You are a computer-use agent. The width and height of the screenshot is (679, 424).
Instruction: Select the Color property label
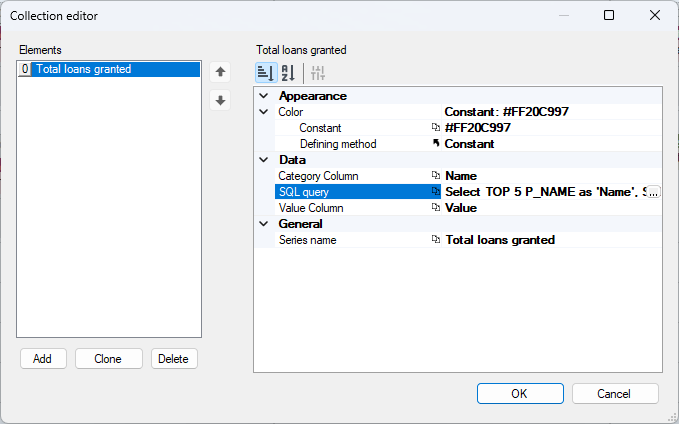pos(291,112)
